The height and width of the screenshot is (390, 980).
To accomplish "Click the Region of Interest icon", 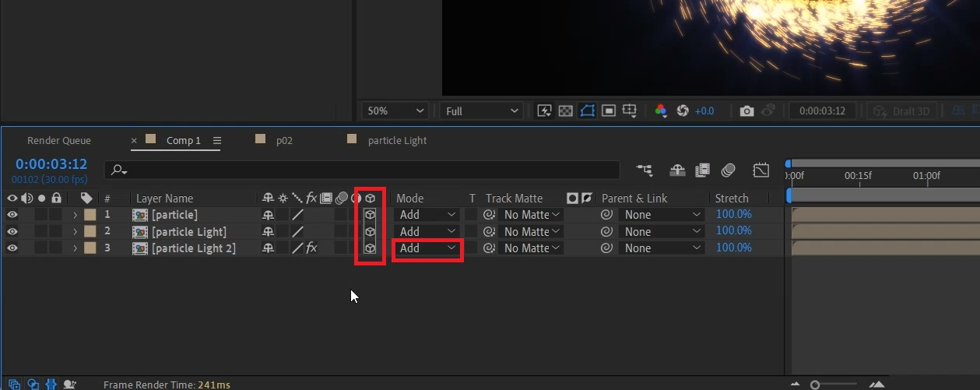I will pyautogui.click(x=609, y=111).
